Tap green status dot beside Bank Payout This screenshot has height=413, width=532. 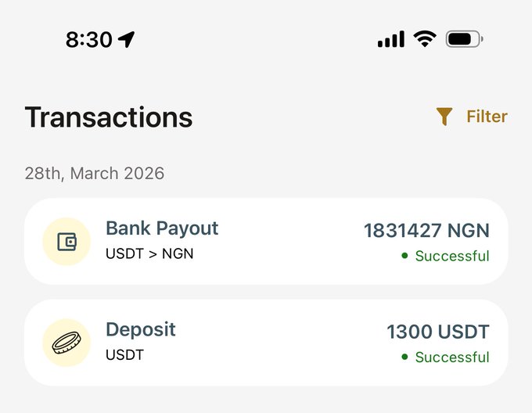point(404,256)
